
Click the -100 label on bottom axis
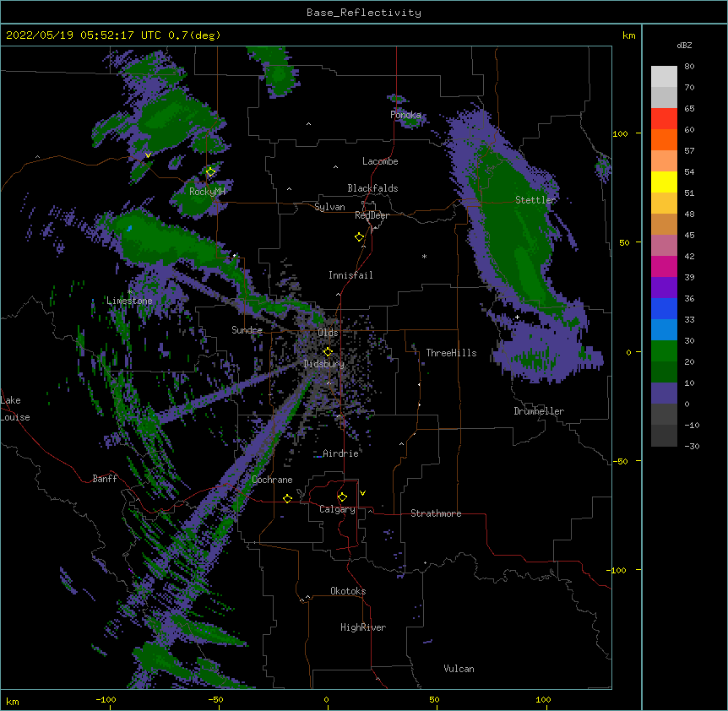(106, 699)
